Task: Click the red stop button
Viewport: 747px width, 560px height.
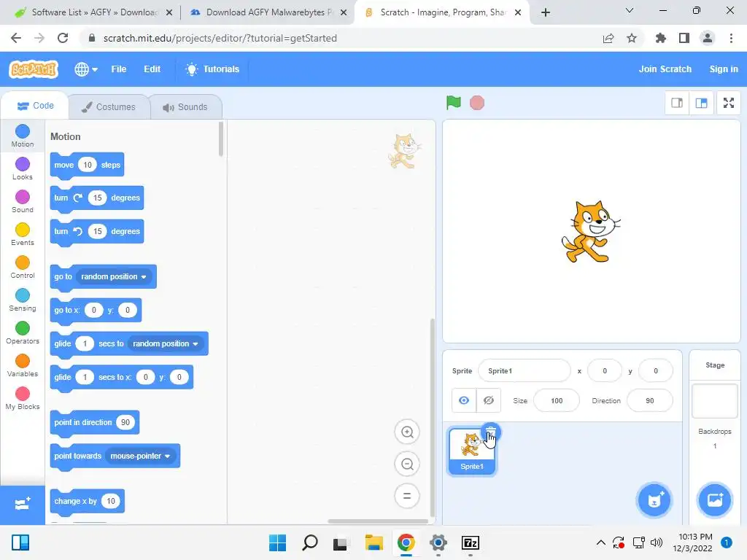Action: pyautogui.click(x=477, y=103)
